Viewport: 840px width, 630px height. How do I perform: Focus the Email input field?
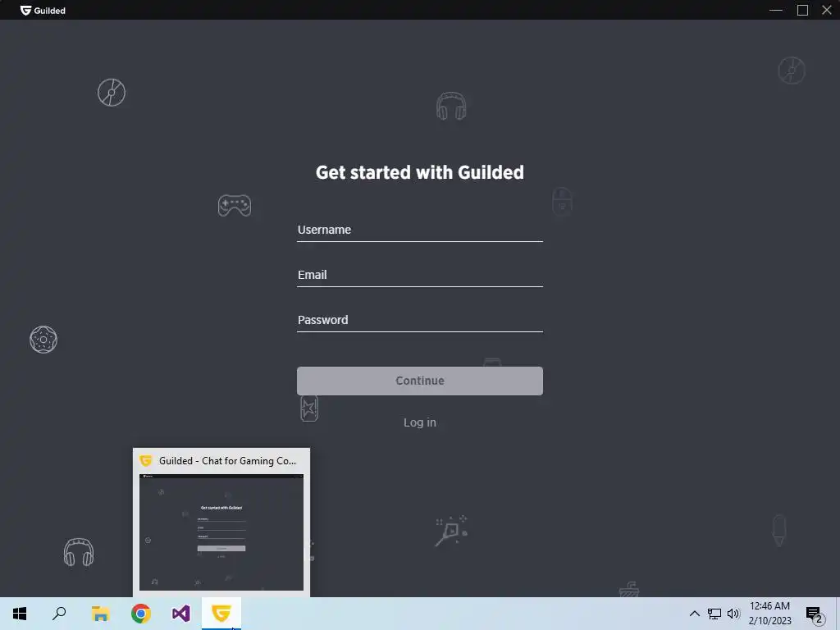click(419, 275)
